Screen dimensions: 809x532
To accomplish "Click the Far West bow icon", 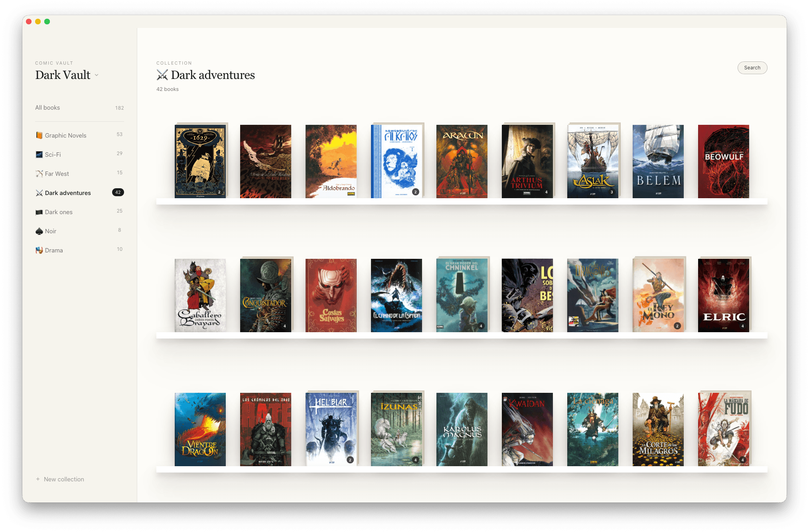I will coord(39,174).
